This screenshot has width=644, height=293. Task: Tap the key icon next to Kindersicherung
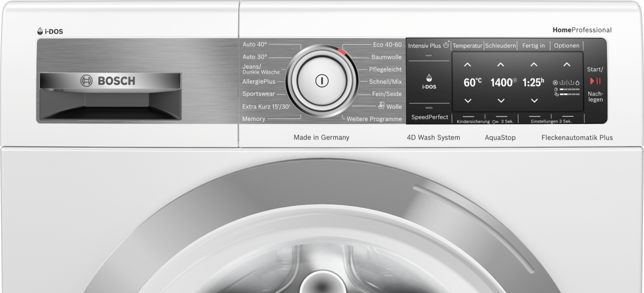pos(494,122)
